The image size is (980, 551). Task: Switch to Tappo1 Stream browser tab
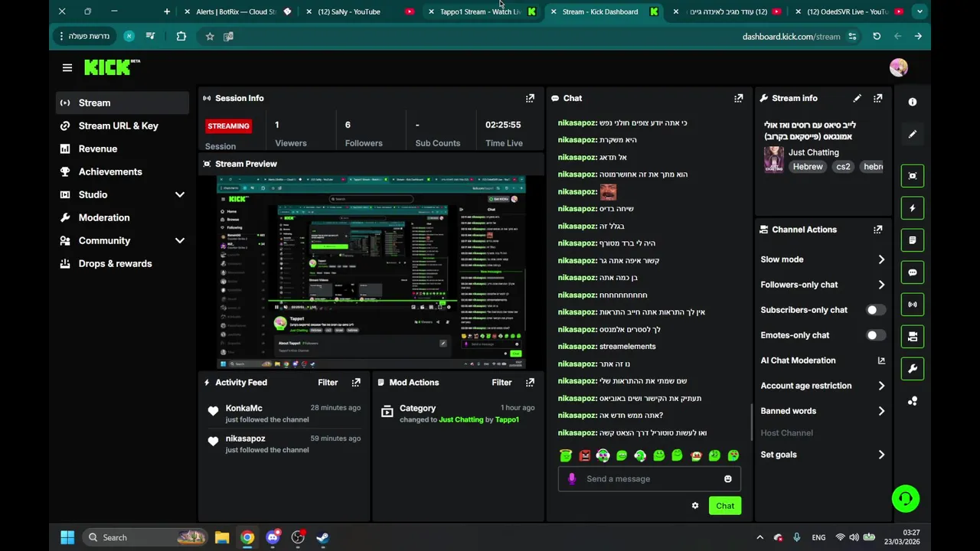[x=482, y=11]
